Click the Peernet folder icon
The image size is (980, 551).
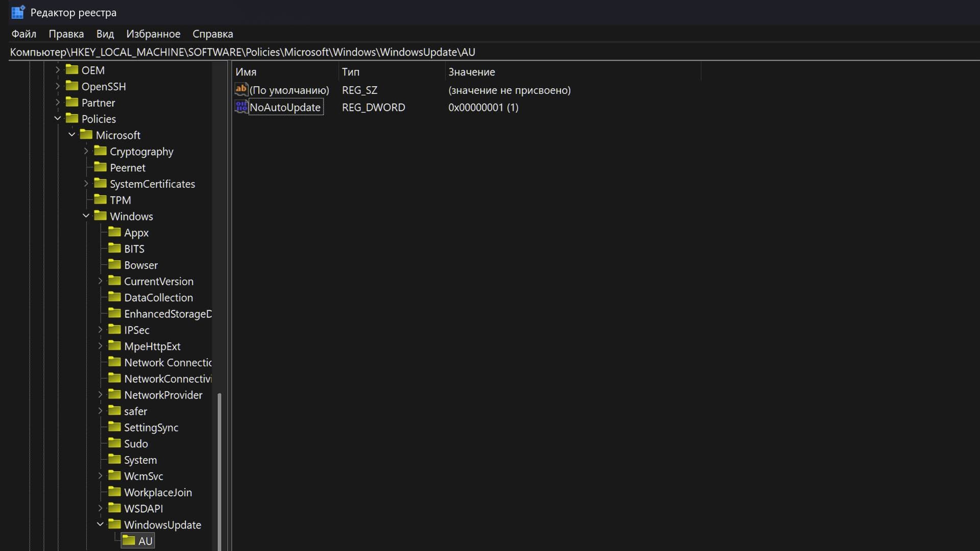point(101,167)
